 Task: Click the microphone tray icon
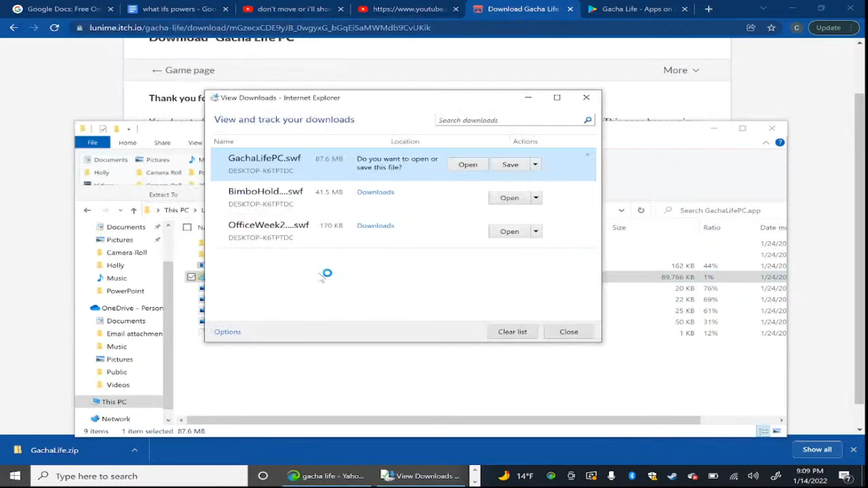point(611,476)
